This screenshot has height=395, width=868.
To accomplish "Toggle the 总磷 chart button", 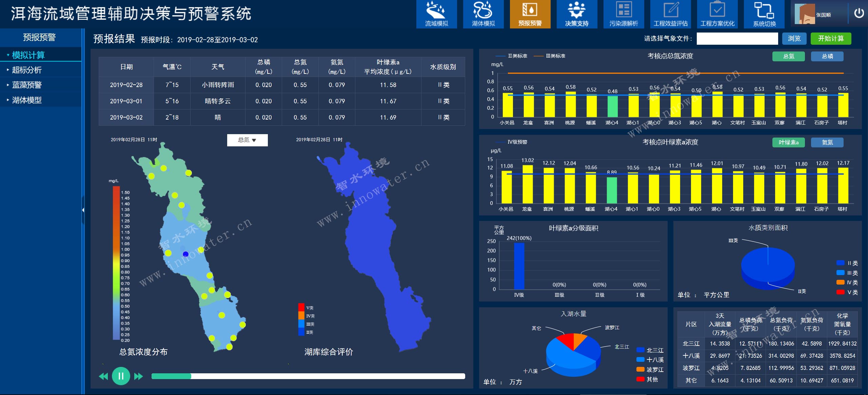I will (827, 56).
